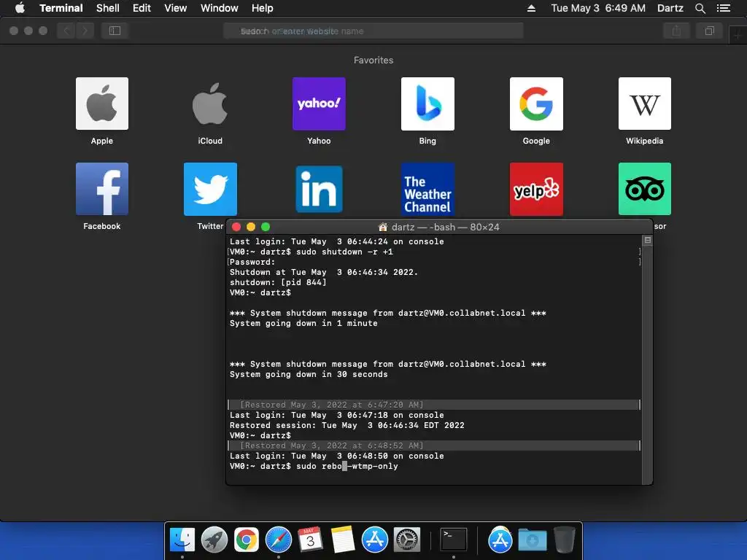Toggle the Safari sidebar button
Viewport: 747px width, 560px height.
[115, 31]
